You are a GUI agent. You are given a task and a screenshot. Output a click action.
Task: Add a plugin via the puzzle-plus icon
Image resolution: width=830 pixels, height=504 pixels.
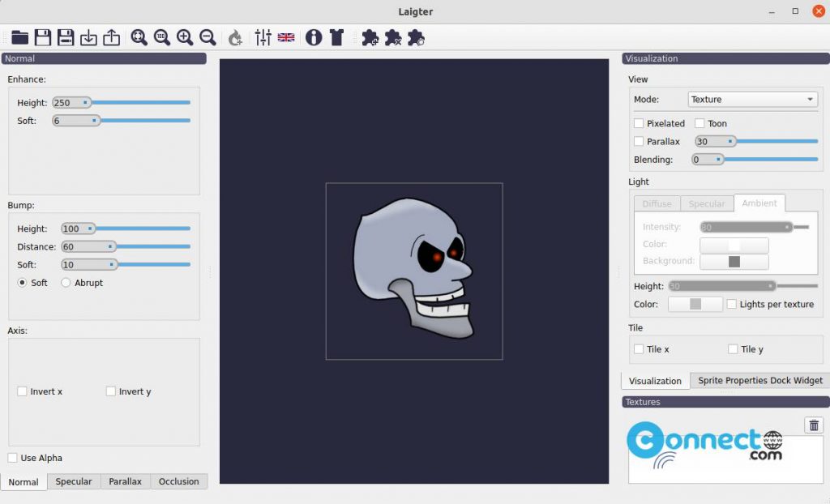[370, 37]
